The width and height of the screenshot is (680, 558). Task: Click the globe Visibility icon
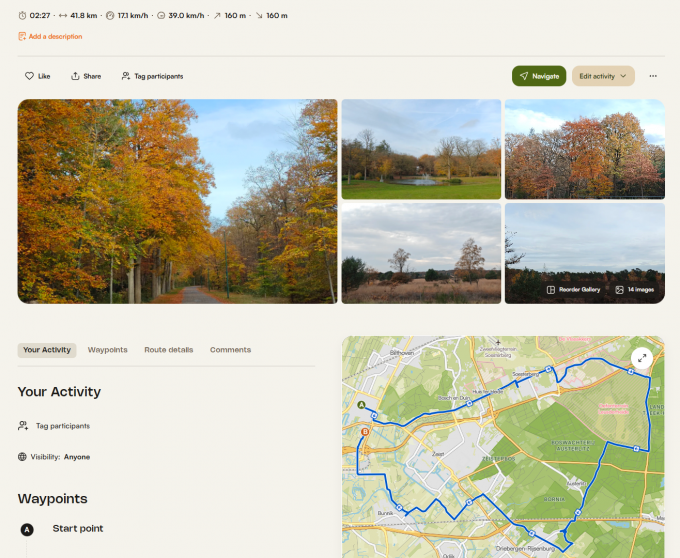23,457
